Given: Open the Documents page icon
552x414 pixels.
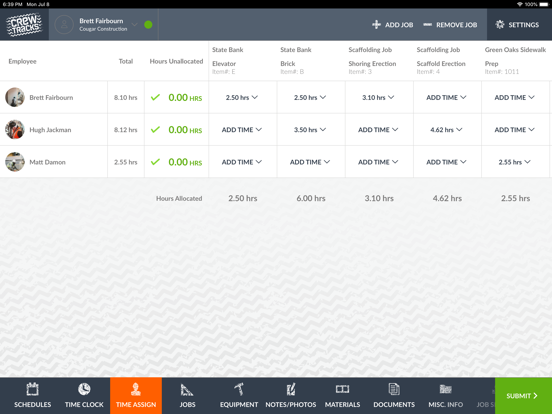Looking at the screenshot, I should coord(394,389).
